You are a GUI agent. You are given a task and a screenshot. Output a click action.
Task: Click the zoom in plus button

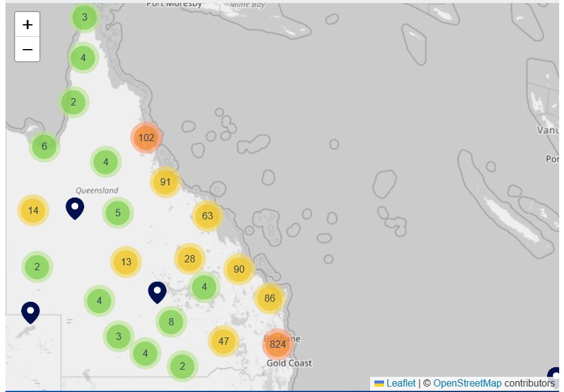(27, 24)
